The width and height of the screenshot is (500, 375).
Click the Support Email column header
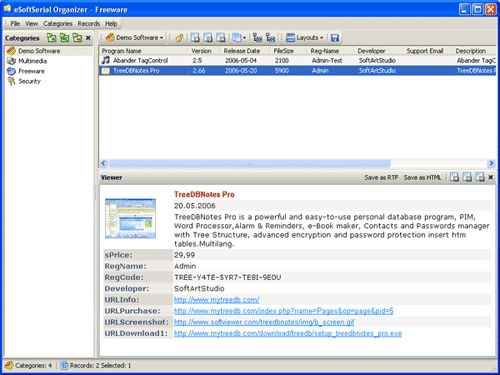[x=428, y=51]
